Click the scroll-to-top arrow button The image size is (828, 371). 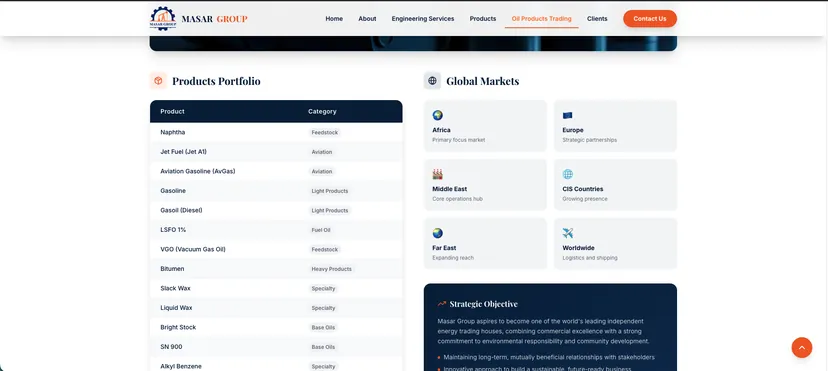[802, 347]
